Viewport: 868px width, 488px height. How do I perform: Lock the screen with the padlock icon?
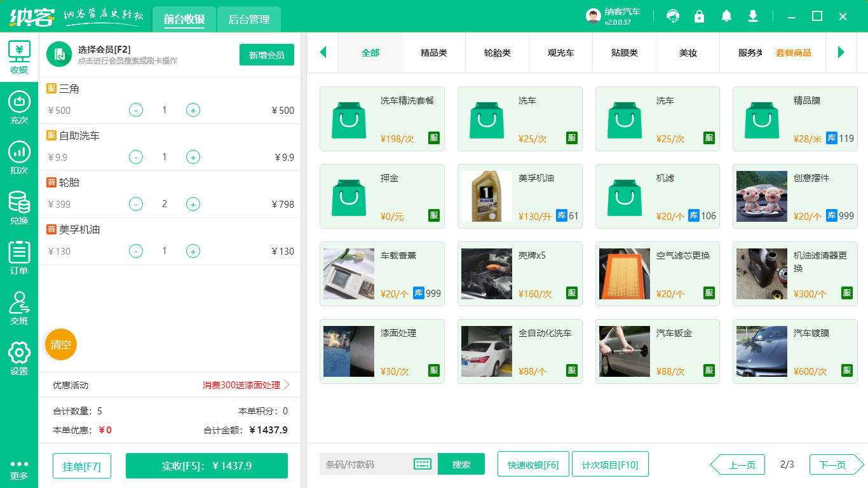(700, 16)
